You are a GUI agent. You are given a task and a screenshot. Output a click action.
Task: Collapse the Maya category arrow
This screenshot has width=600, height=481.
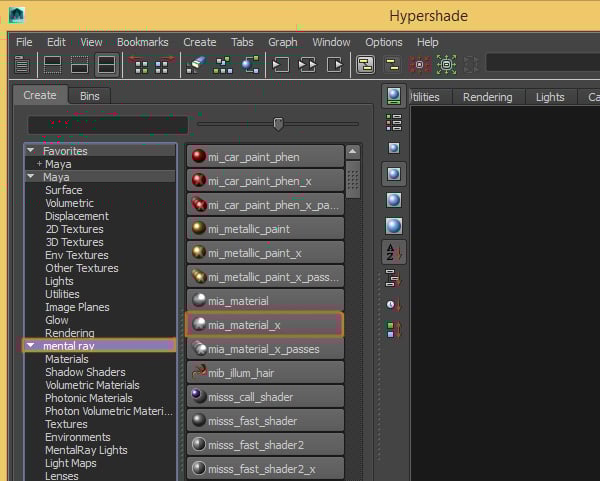pyautogui.click(x=31, y=177)
